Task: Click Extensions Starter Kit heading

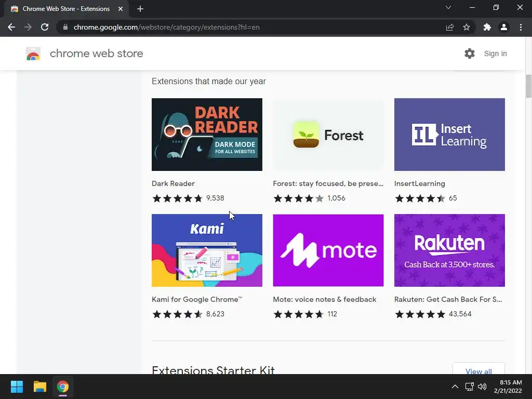Action: tap(213, 370)
